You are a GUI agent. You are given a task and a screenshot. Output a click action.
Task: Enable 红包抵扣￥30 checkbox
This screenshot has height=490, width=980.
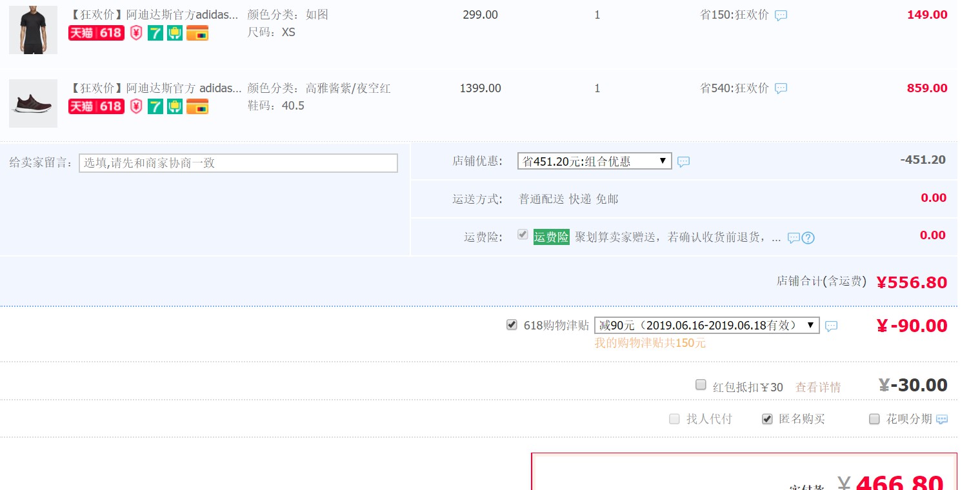(701, 385)
